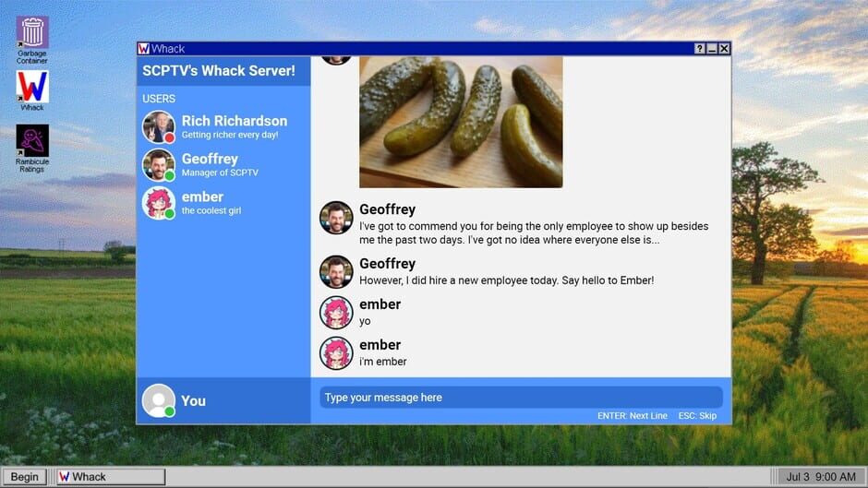Select Geoffrey's avatar in the users list
The width and height of the screenshot is (868, 488).
(x=158, y=165)
